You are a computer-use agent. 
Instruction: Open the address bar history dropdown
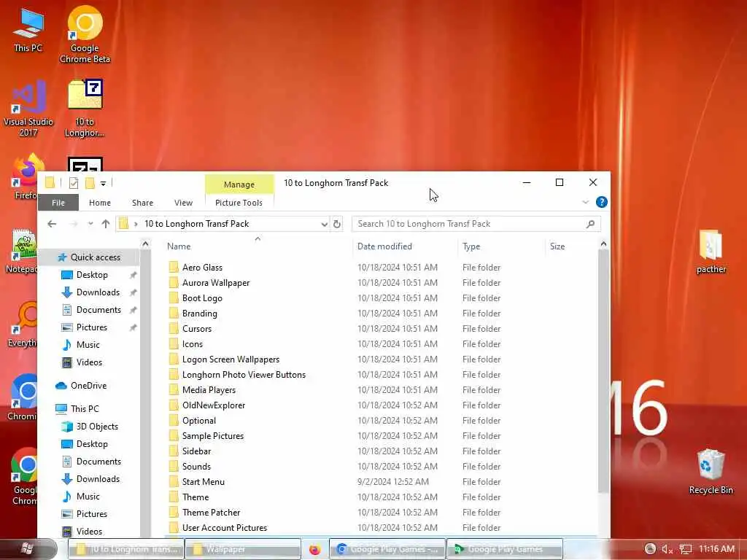coord(324,224)
